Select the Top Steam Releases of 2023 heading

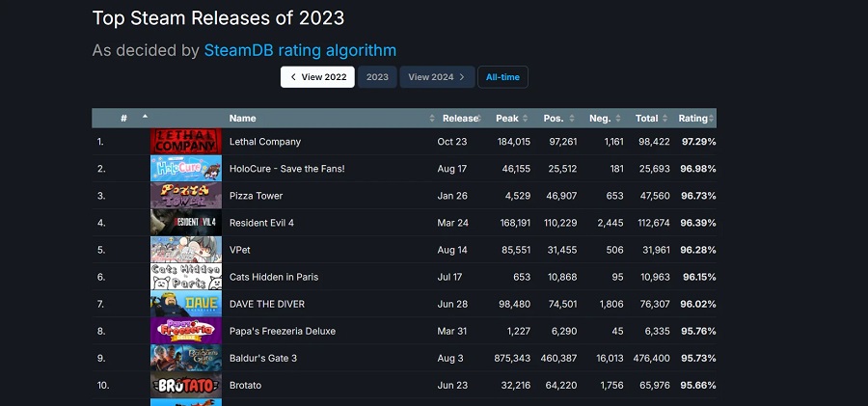point(218,17)
